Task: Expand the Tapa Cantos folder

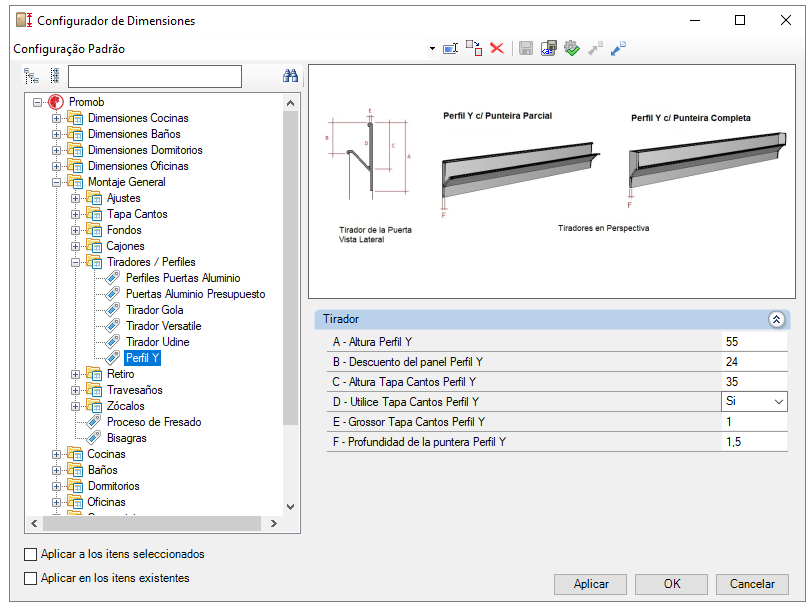Action: point(76,214)
